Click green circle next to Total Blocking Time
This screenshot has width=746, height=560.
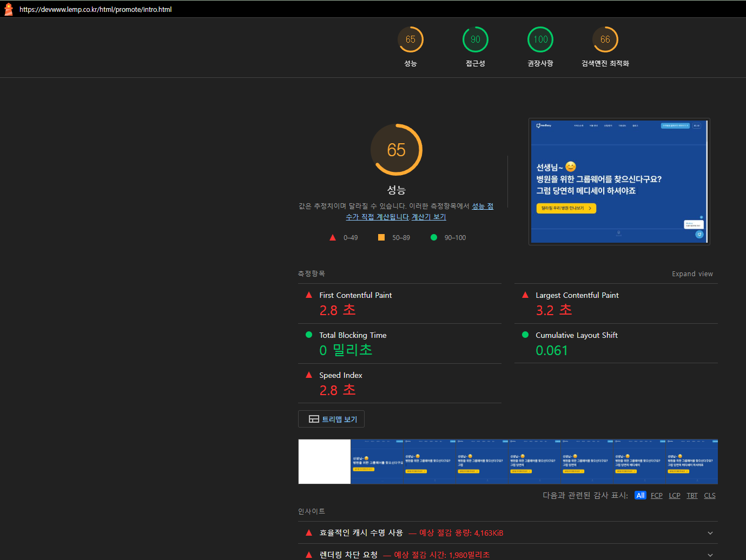click(x=309, y=335)
